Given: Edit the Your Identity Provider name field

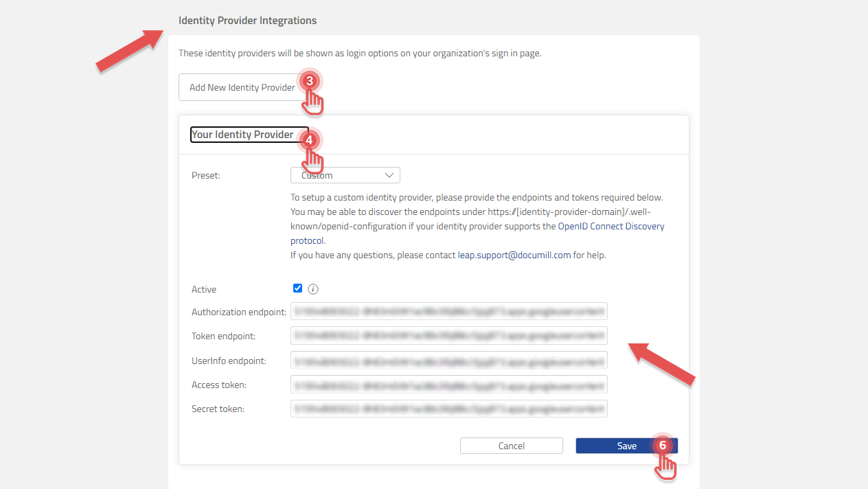Looking at the screenshot, I should [x=247, y=134].
